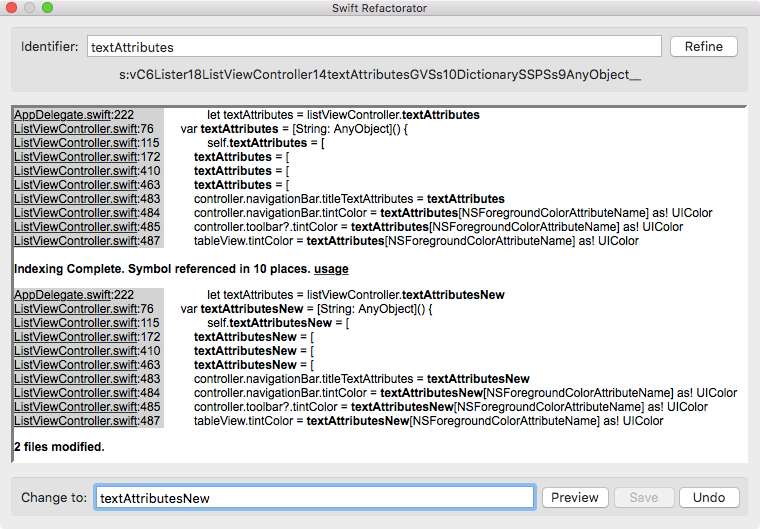Open ListViewController.swift:76 in first results list
This screenshot has width=760, height=529.
coord(83,129)
